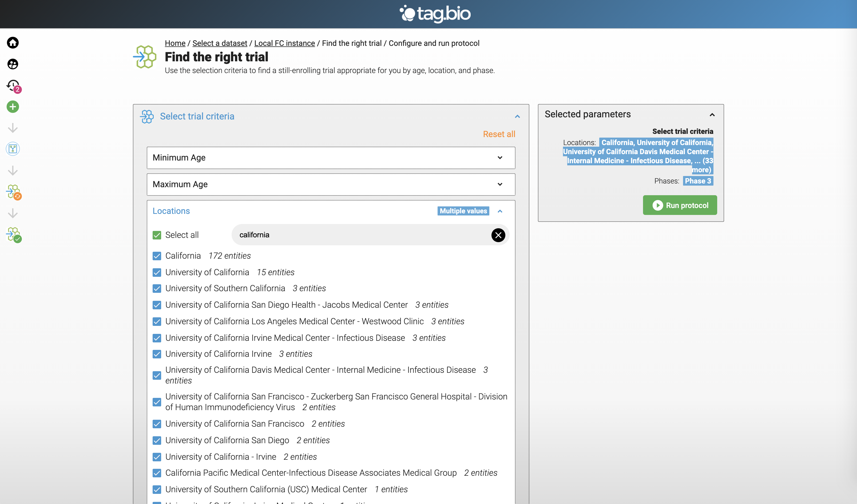Go to Select a dataset breadcrumb
857x504 pixels.
[220, 43]
